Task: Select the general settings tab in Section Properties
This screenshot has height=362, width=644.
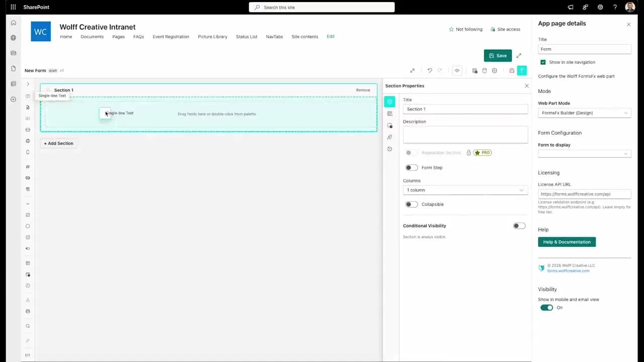Action: click(x=389, y=102)
